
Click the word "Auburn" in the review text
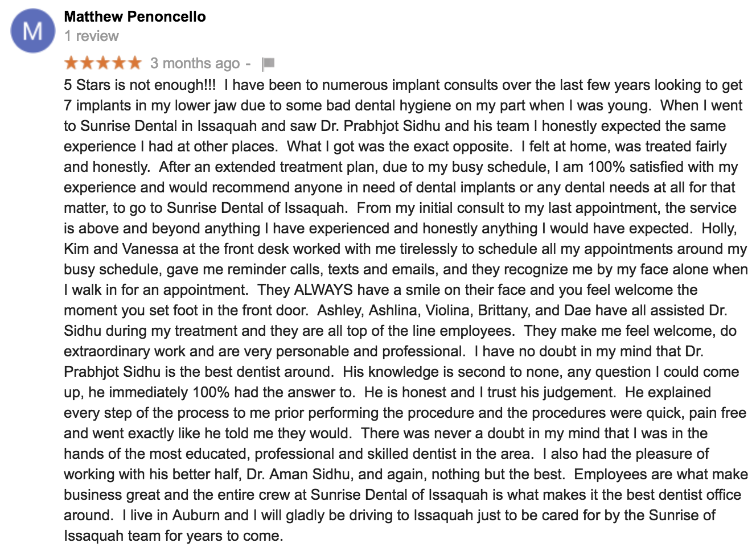pos(196,515)
